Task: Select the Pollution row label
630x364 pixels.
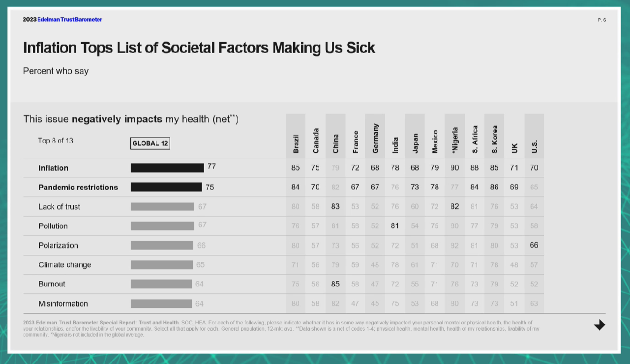Action: [53, 226]
